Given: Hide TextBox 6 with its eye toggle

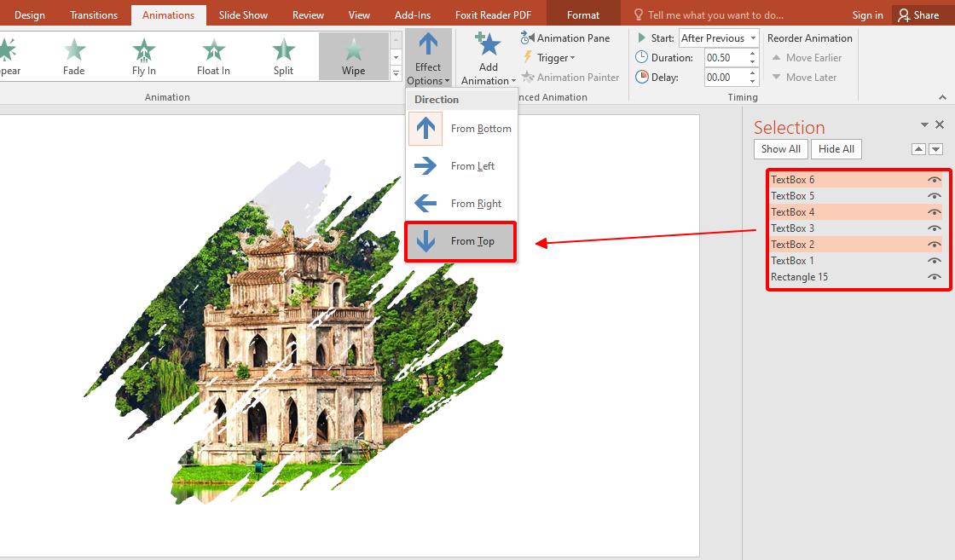Looking at the screenshot, I should (934, 179).
